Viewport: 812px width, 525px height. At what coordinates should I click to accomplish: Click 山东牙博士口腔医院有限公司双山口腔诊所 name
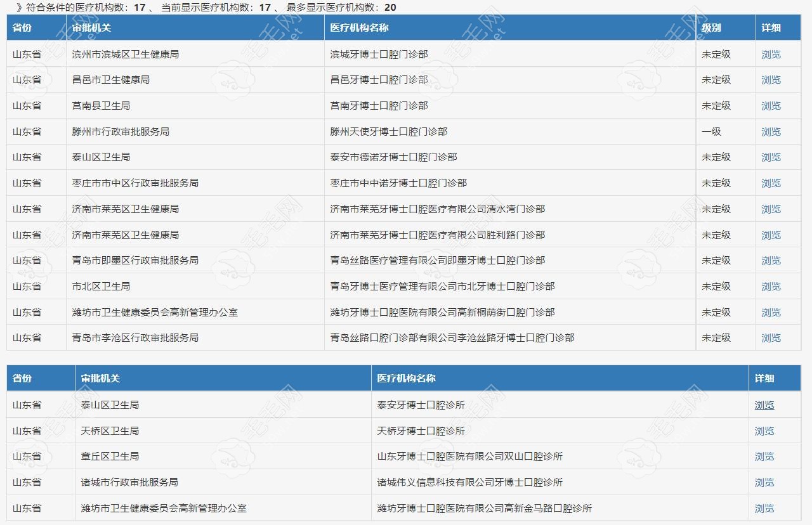click(469, 457)
